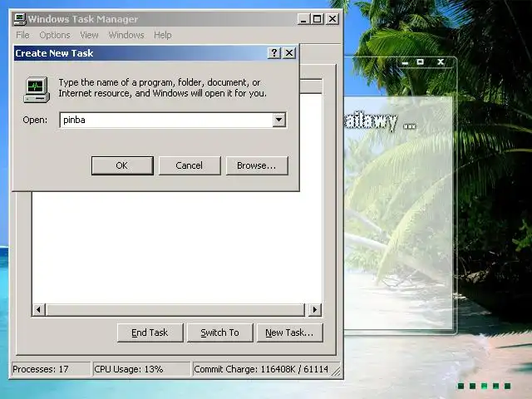Click the horizontal scrollbar track in task list
Viewport: 532px width, 399px height.
coord(175,309)
